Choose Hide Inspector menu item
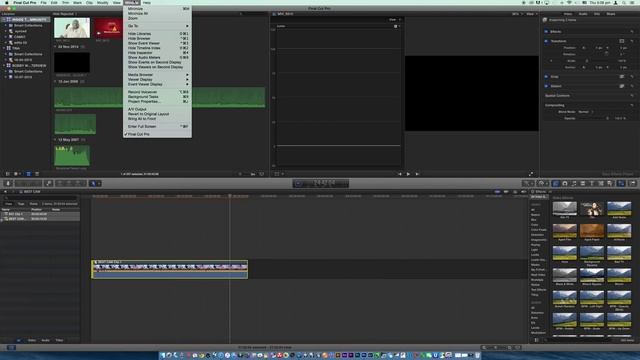The width and height of the screenshot is (640, 360). (157, 53)
